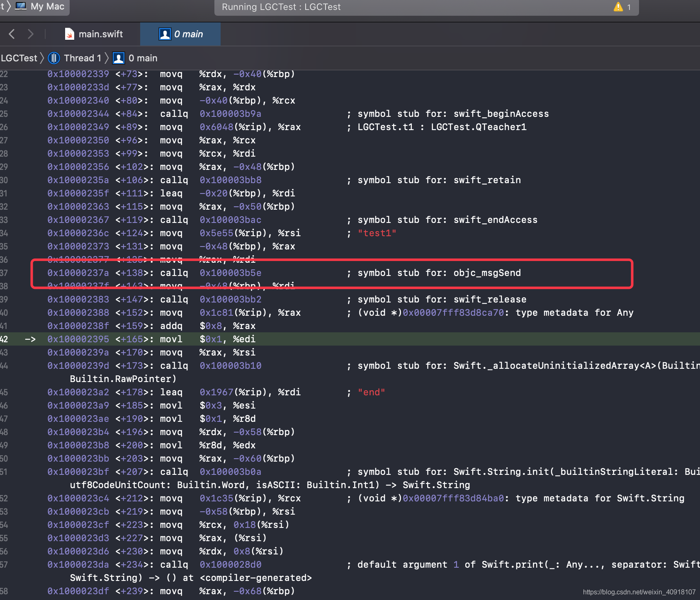700x600 pixels.
Task: Click the Running LGCTest status bar
Action: (426, 7)
